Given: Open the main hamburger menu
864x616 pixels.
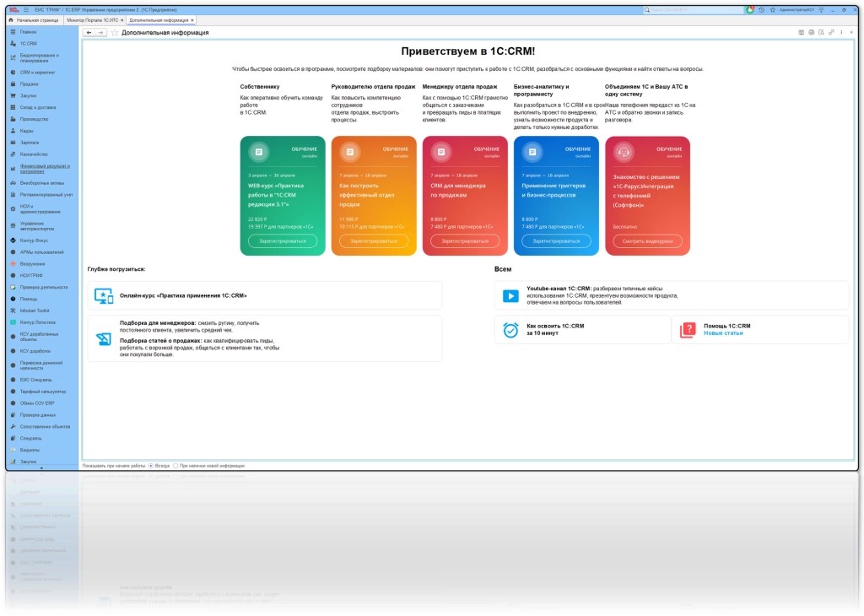Looking at the screenshot, I should pyautogui.click(x=26, y=10).
